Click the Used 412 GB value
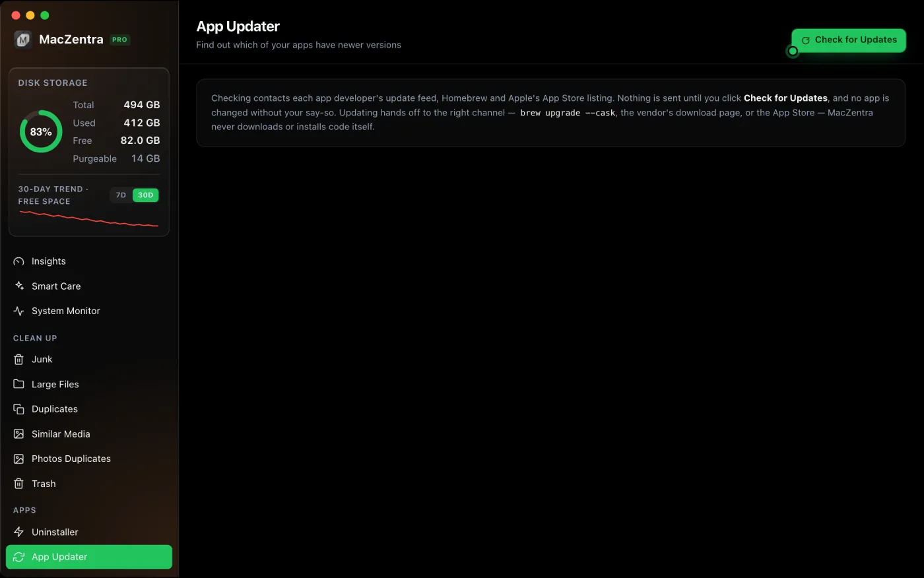The image size is (924, 578). [141, 123]
